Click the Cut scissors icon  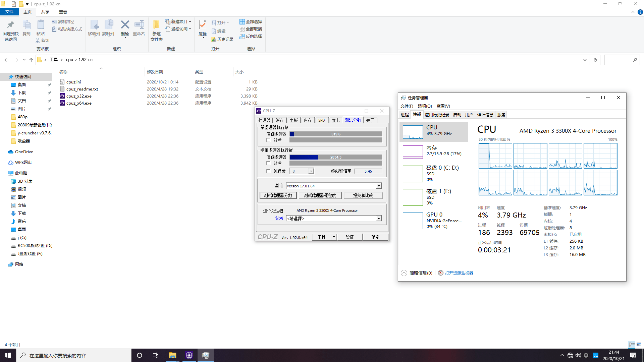(x=38, y=41)
